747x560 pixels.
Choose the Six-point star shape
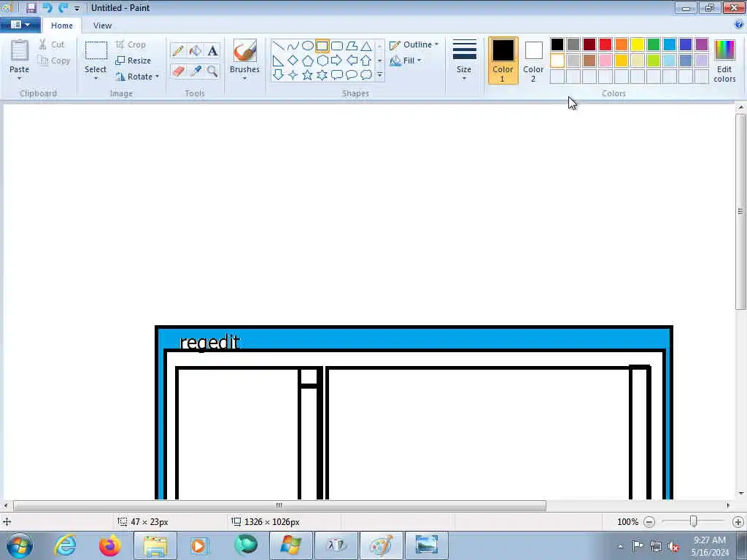tap(322, 75)
